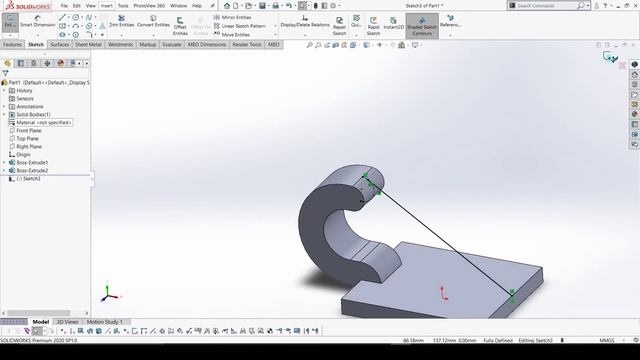This screenshot has width=640, height=360.
Task: Click in the Search Commands field
Action: (546, 6)
